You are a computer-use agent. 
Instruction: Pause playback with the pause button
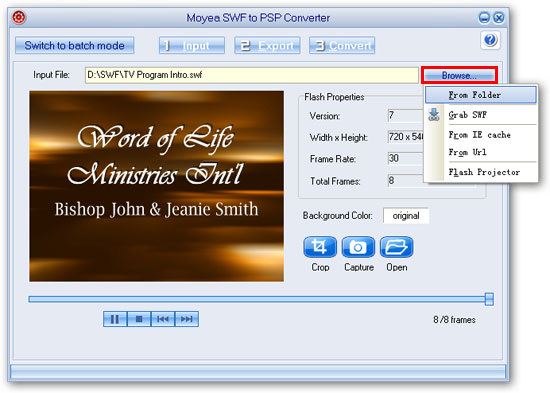click(x=115, y=319)
